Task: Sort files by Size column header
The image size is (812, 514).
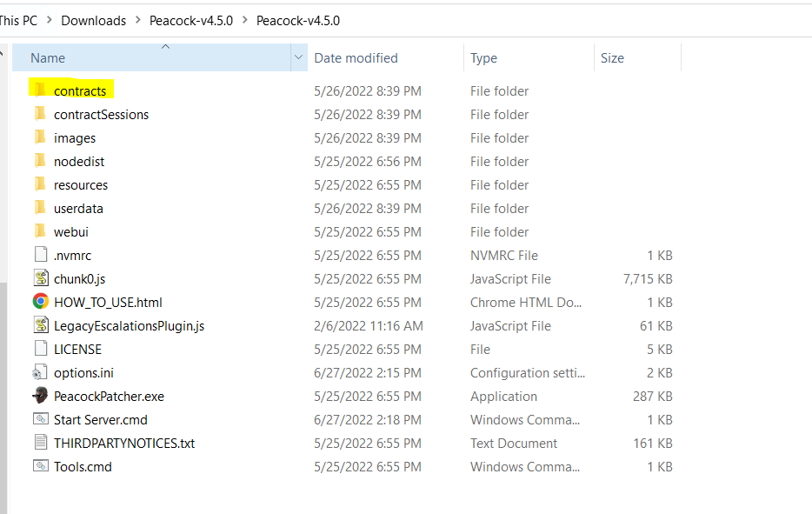Action: pos(612,58)
